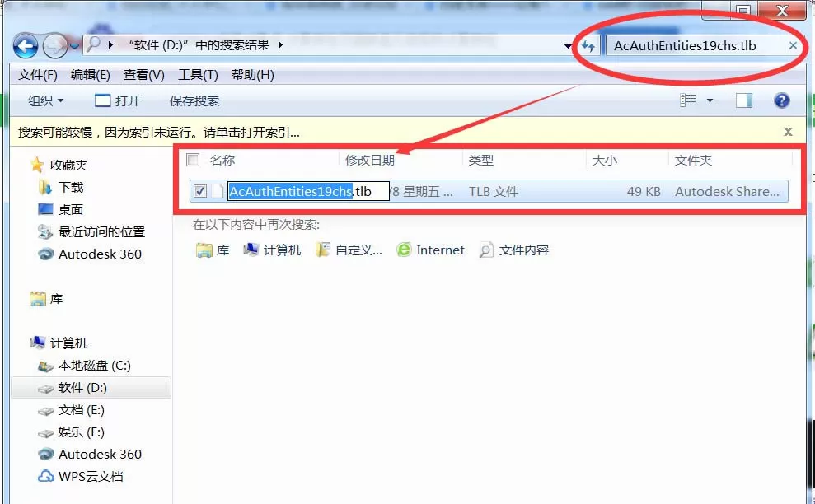Open 娱乐 (F:) drive
Viewport: 815px width, 504px height.
81,432
